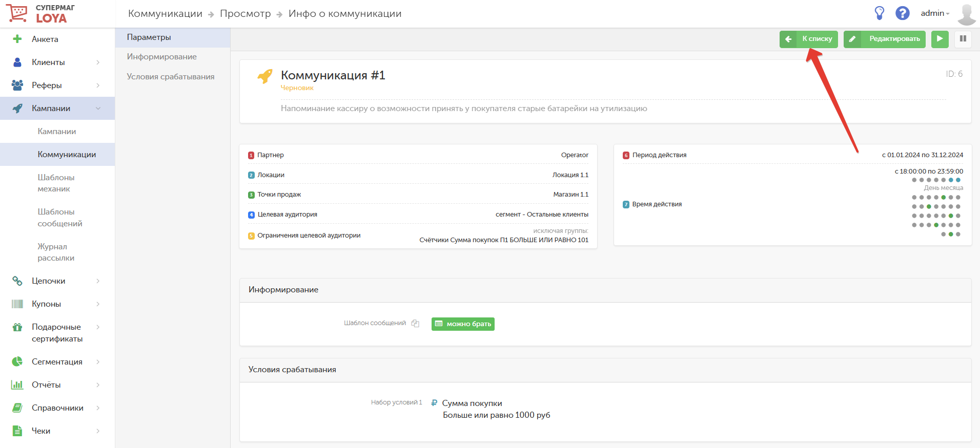Click the admin user avatar

[x=966, y=14]
